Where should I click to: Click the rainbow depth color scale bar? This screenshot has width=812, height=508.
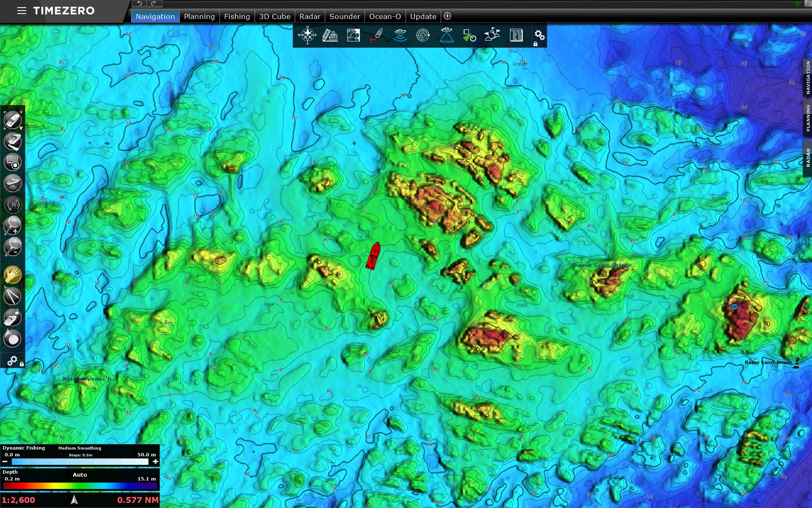[80, 486]
